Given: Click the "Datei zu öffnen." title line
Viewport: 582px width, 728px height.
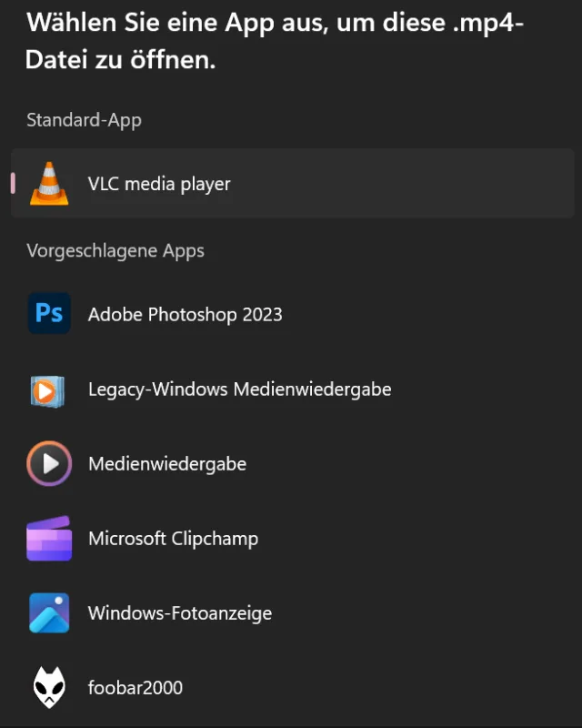Looking at the screenshot, I should click(120, 62).
